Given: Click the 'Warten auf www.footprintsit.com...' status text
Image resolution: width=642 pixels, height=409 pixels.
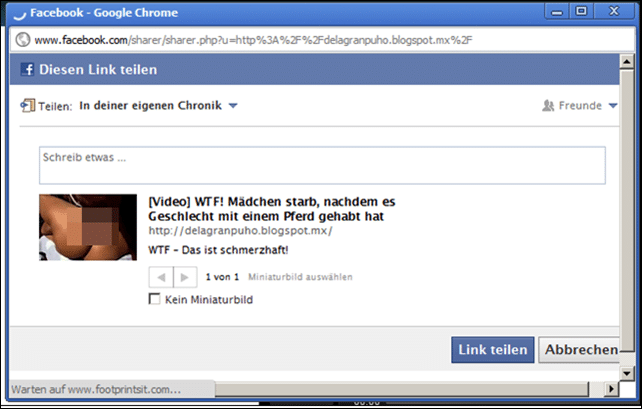Looking at the screenshot, I should [96, 389].
